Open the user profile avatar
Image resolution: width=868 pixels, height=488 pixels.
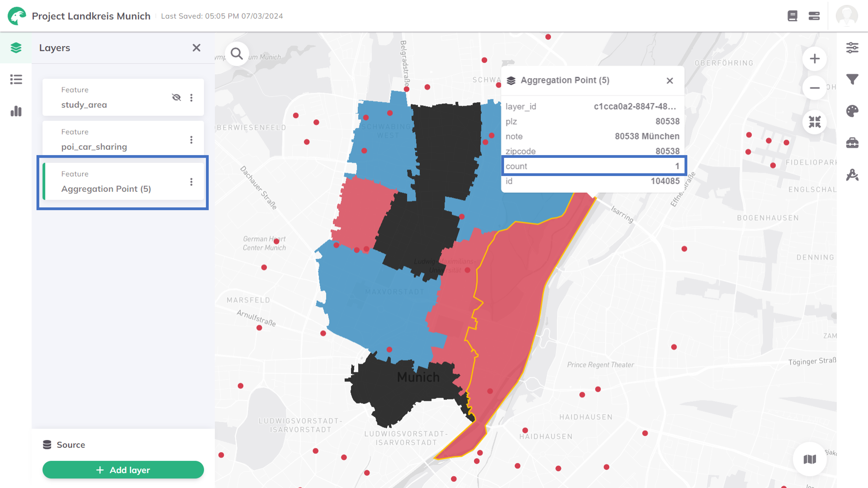[x=846, y=16]
